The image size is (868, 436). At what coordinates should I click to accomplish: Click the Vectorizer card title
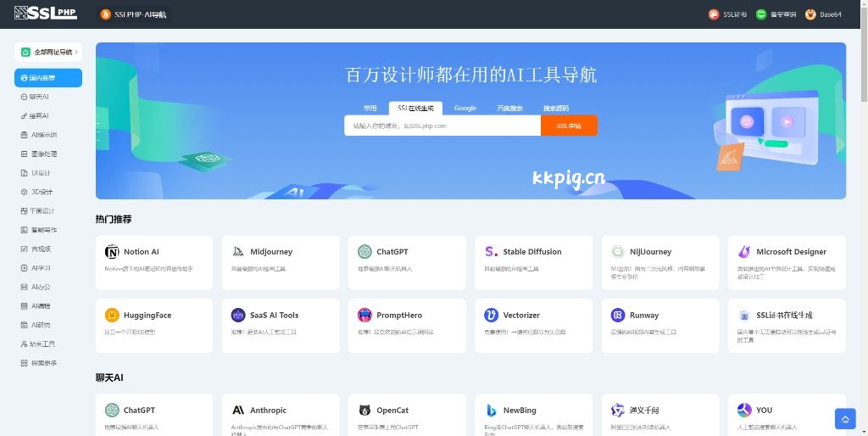tap(521, 316)
